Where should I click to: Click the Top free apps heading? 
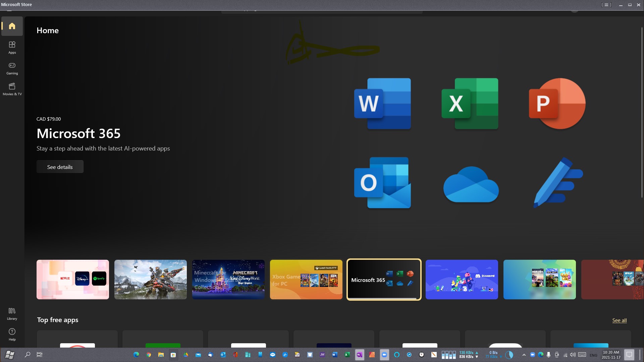(58, 320)
